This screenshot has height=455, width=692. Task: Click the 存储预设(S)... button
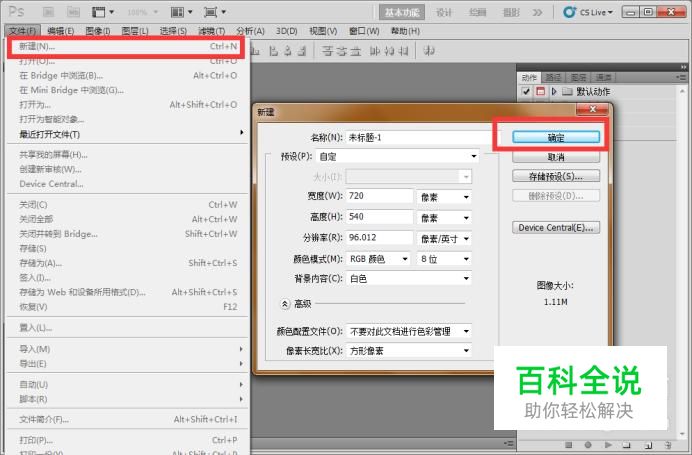[x=556, y=176]
